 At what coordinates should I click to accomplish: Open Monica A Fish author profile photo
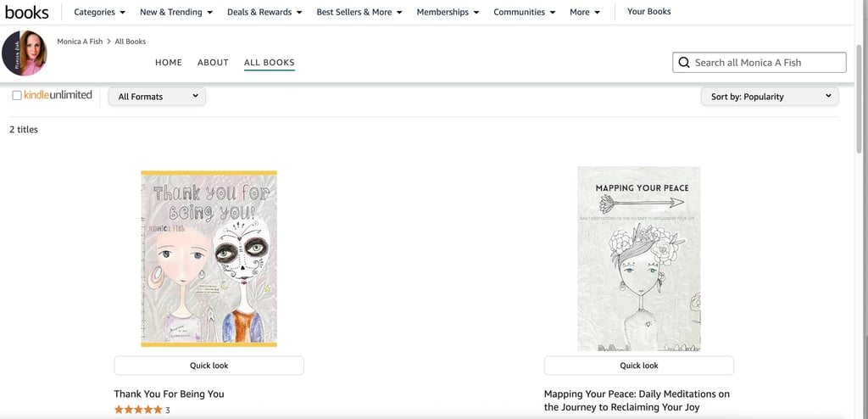click(25, 53)
